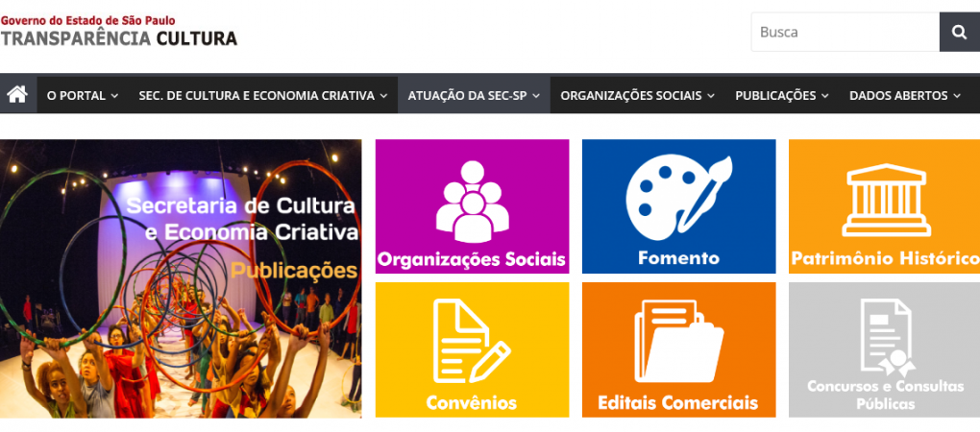
Task: Open the Concursos e Consultas Públicas tile
Action: 884,349
